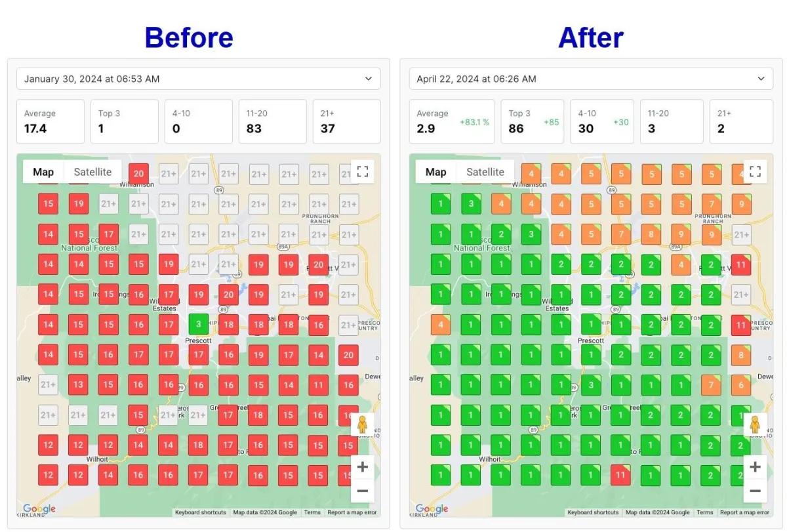This screenshot has height=532, width=787.
Task: Expand the January 30, 2024 date dropdown
Action: 199,79
